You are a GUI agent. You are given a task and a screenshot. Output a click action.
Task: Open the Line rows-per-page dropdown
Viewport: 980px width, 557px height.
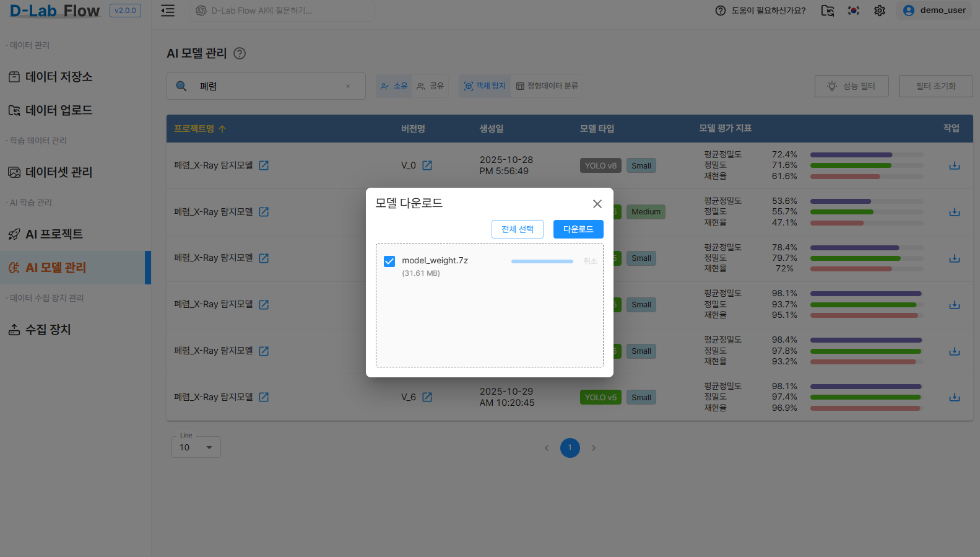pyautogui.click(x=196, y=447)
